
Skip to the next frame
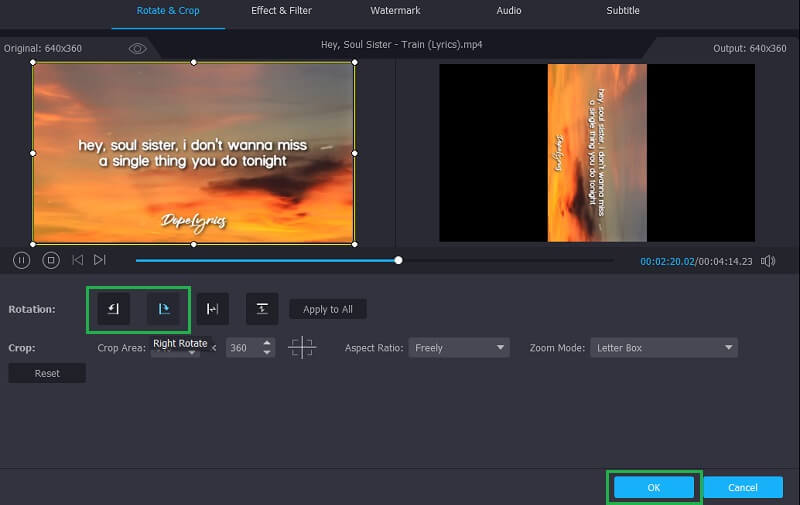[100, 260]
